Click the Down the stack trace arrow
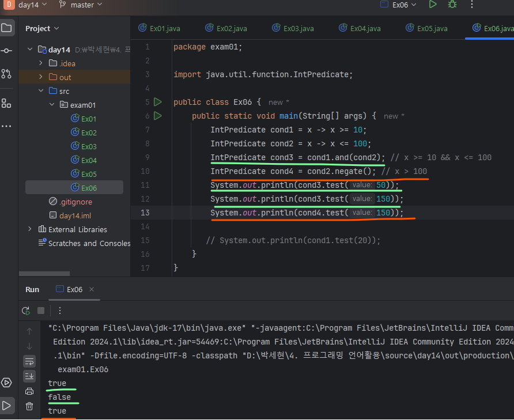This screenshot has width=514, height=420. point(29,346)
